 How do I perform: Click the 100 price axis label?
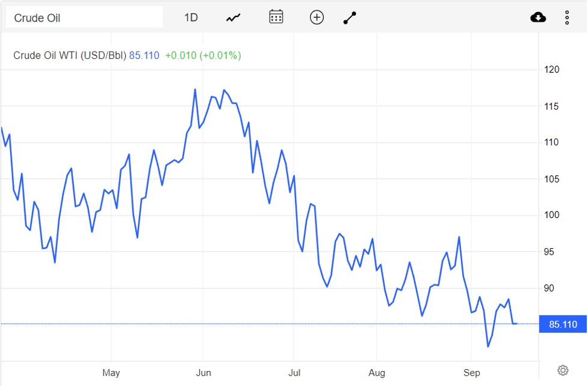click(x=552, y=215)
